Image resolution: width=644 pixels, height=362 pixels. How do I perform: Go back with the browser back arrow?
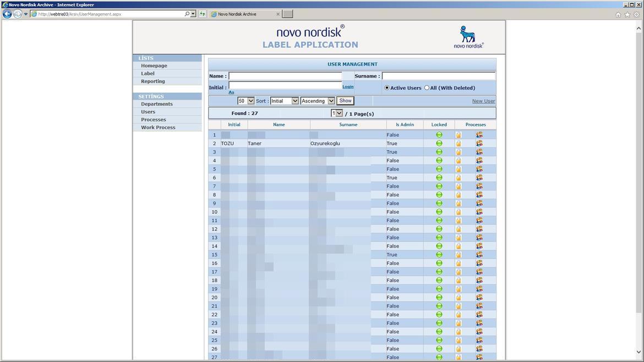7,14
